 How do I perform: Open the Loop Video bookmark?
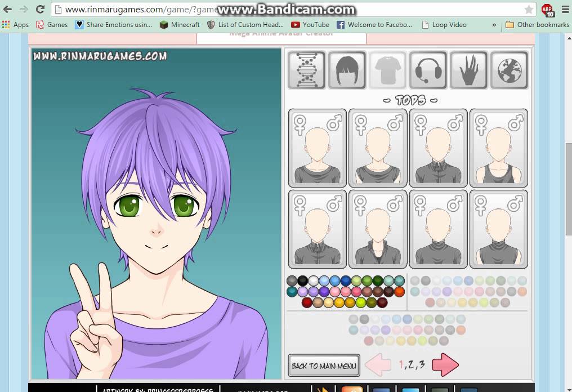444,25
